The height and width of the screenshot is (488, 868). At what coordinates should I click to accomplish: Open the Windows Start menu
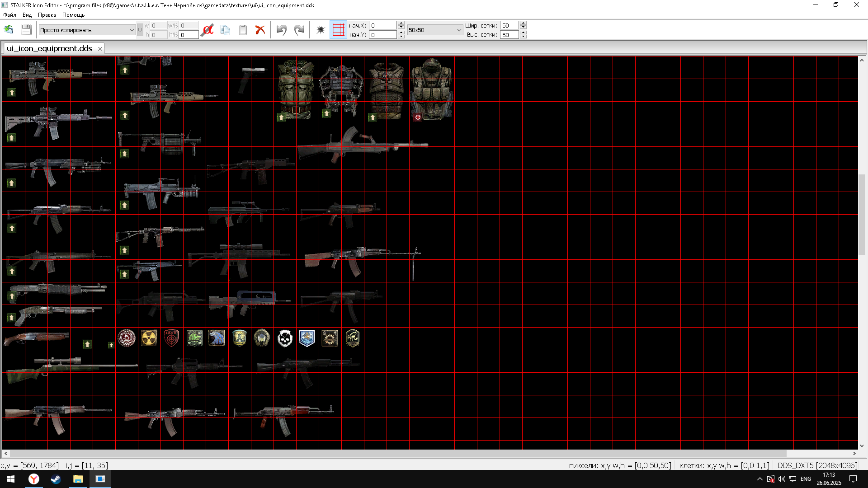tap(11, 479)
